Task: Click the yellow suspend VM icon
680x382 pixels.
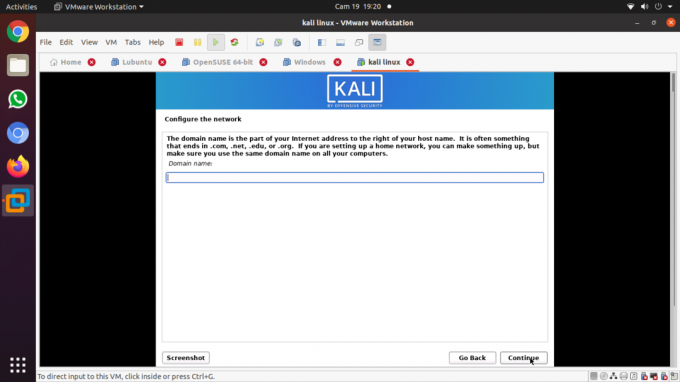Action: (x=197, y=42)
